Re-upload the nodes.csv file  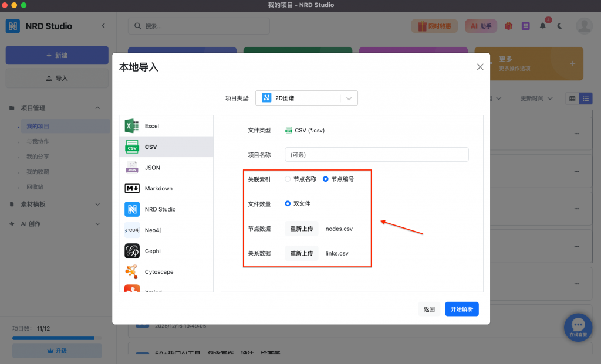tap(302, 229)
